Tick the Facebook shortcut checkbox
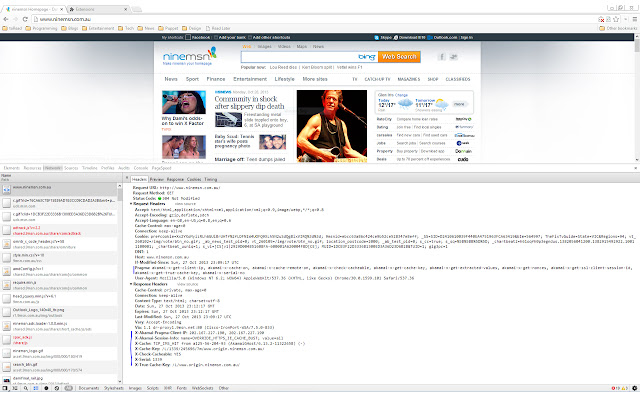Viewport: 640px width, 400px height. pyautogui.click(x=188, y=38)
